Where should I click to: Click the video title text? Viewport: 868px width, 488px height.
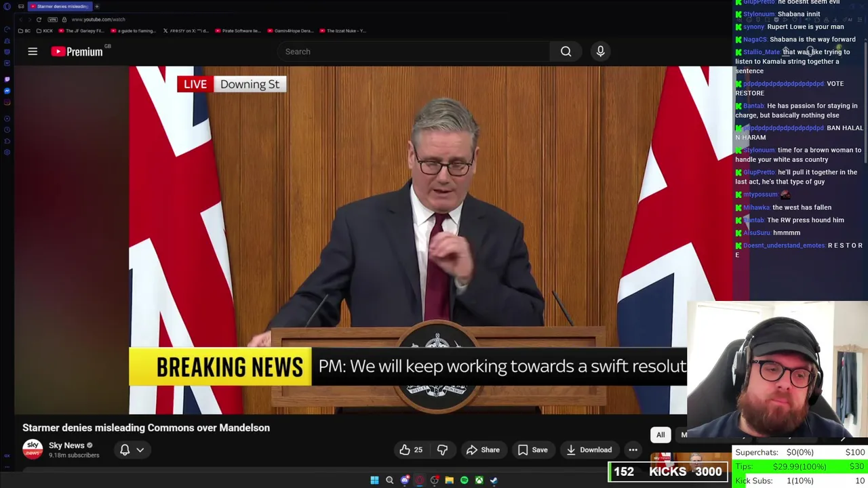pyautogui.click(x=146, y=428)
